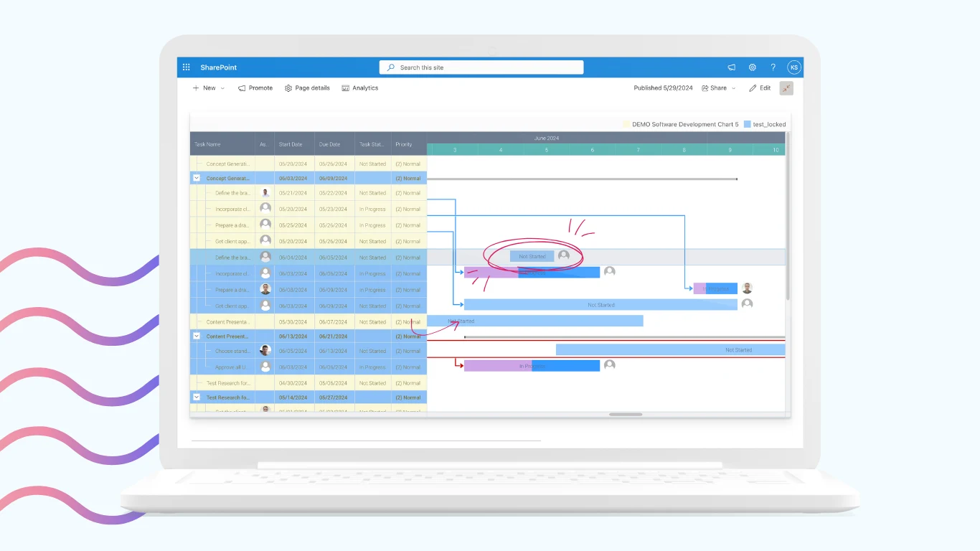Screen dimensions: 980x551
Task: Click the 06/21/2024 due date cell
Action: (333, 336)
